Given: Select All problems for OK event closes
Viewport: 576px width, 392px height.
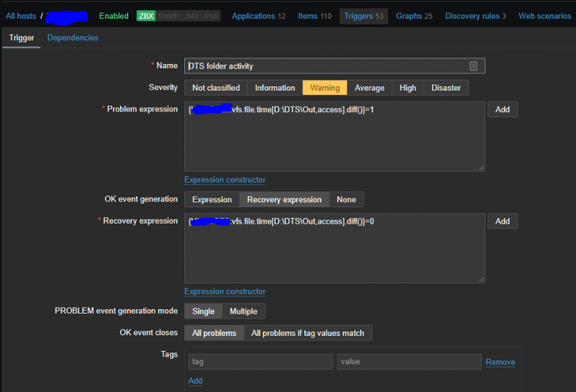Looking at the screenshot, I should coord(214,333).
